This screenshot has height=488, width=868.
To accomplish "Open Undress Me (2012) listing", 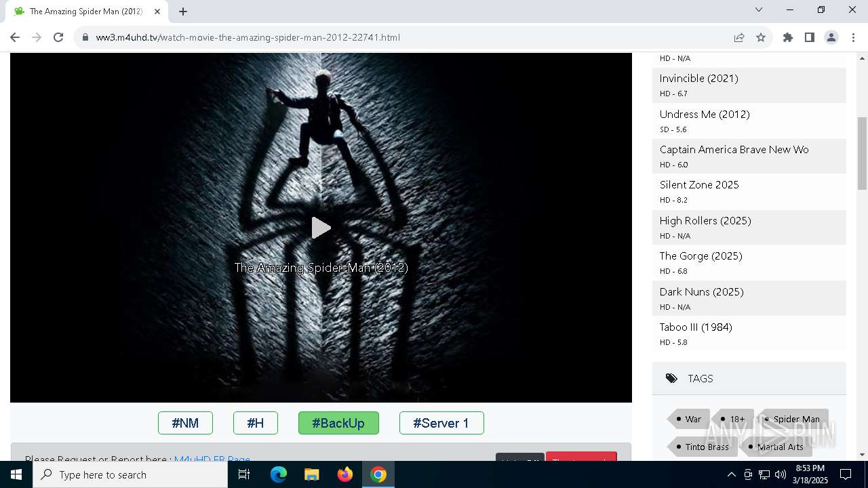I will point(705,114).
